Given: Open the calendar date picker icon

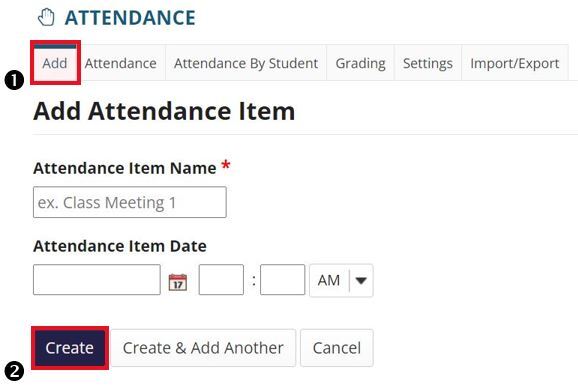Looking at the screenshot, I should [178, 282].
